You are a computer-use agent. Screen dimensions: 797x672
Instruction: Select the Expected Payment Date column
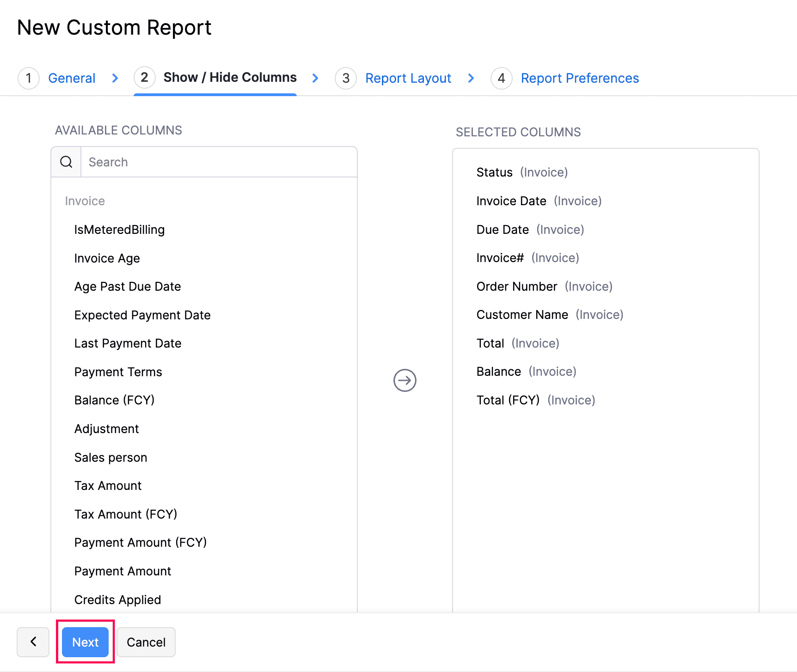[x=142, y=315]
